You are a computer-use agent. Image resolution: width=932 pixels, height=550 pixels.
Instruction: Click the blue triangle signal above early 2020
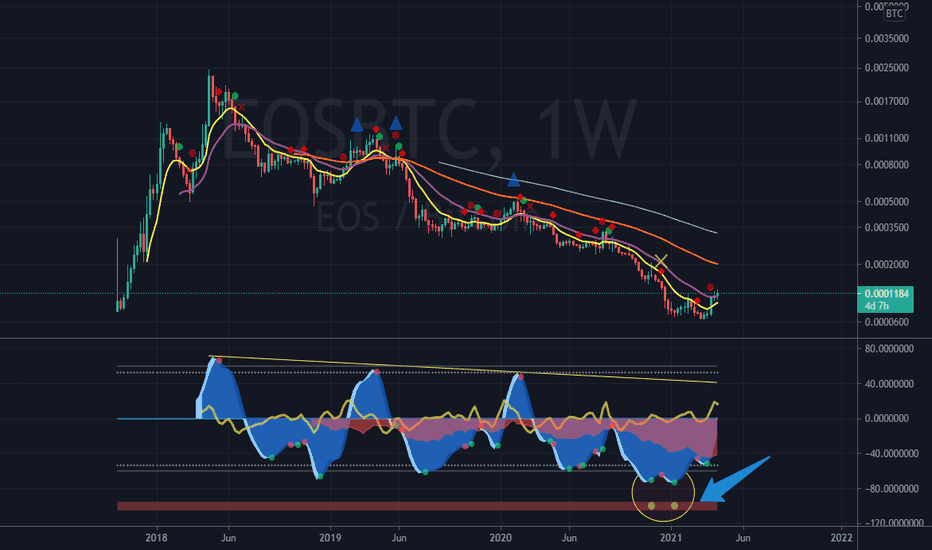click(514, 179)
